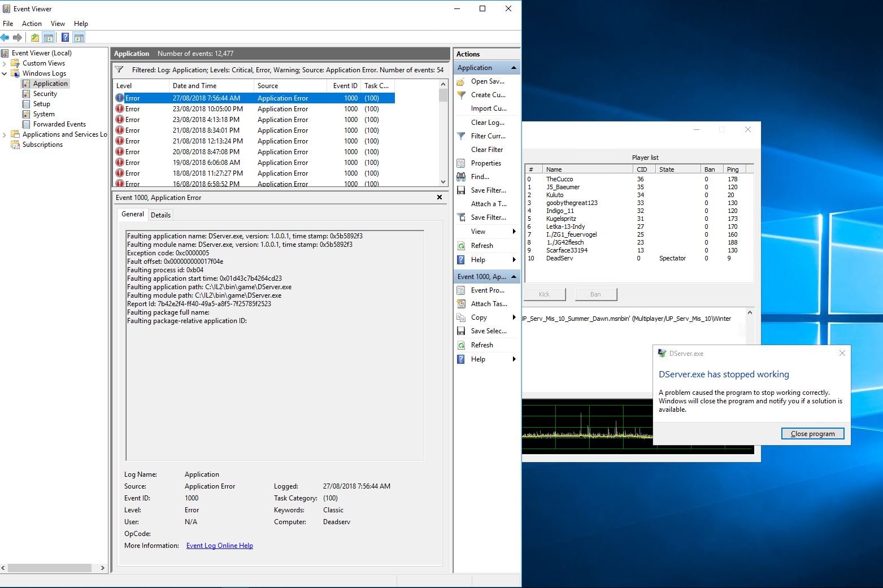Switch to the Details tab
883x588 pixels.
160,215
